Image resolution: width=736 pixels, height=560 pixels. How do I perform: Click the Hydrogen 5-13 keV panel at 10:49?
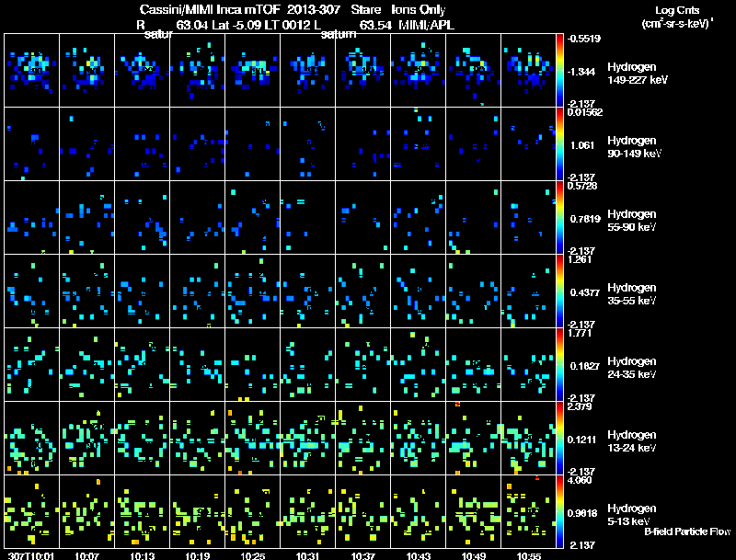[x=474, y=511]
